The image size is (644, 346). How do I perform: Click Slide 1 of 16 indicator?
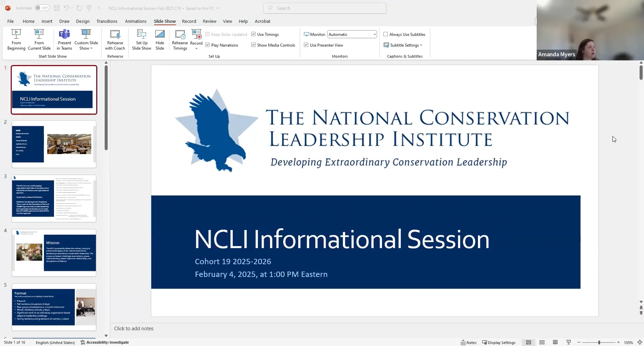pyautogui.click(x=14, y=342)
